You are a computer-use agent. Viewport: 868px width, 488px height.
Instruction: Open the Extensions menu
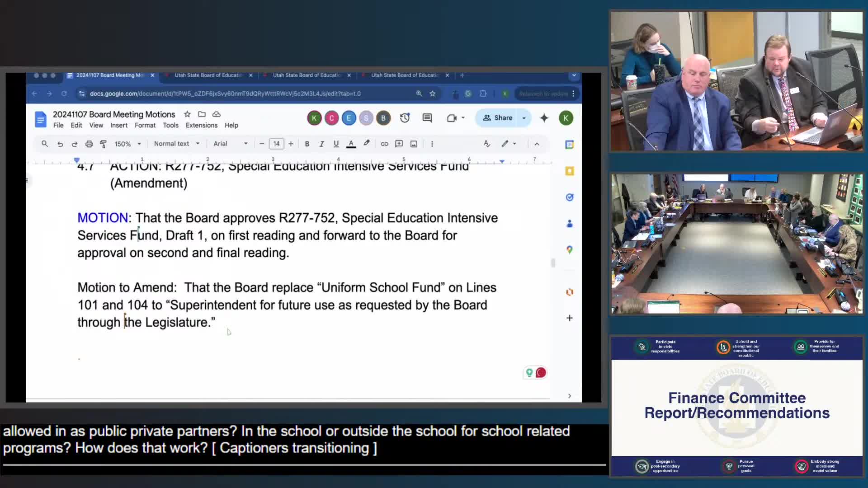[x=201, y=125]
